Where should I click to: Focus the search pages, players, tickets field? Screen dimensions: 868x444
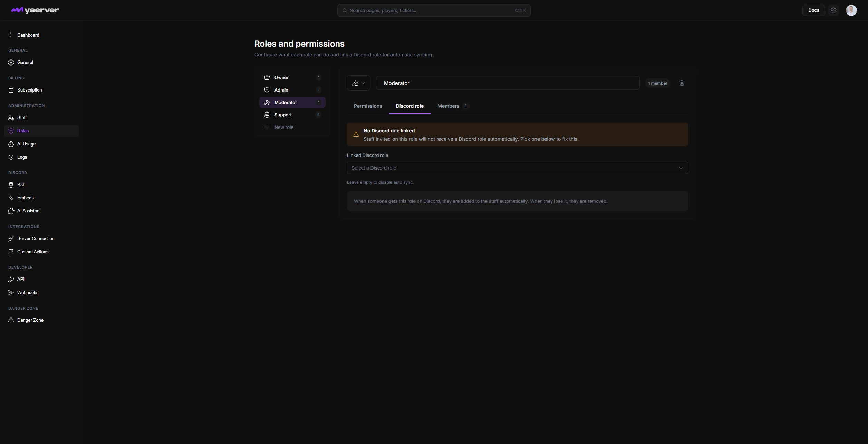tap(434, 10)
